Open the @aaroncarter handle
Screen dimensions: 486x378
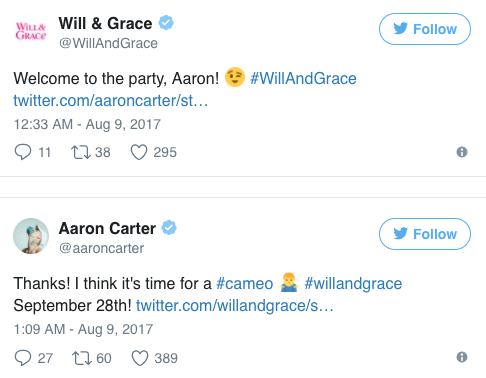coord(101,248)
